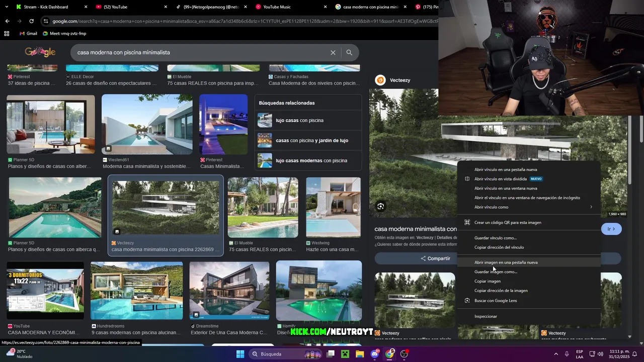
Task: Click the Google doodle logo
Action: (x=40, y=52)
